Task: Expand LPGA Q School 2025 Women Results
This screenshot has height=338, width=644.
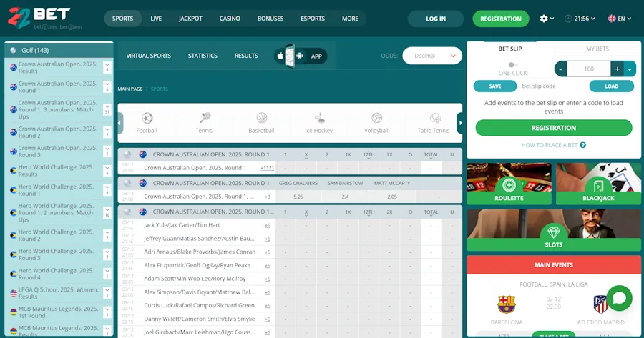Action: tap(107, 293)
